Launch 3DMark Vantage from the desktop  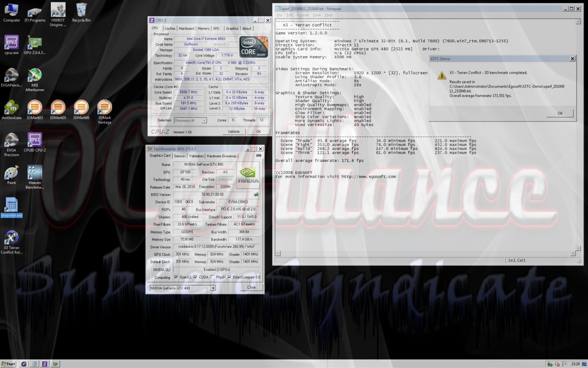(x=104, y=108)
